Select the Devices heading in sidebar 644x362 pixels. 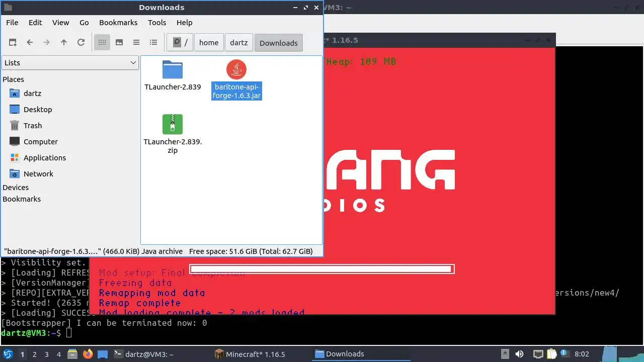pos(16,188)
